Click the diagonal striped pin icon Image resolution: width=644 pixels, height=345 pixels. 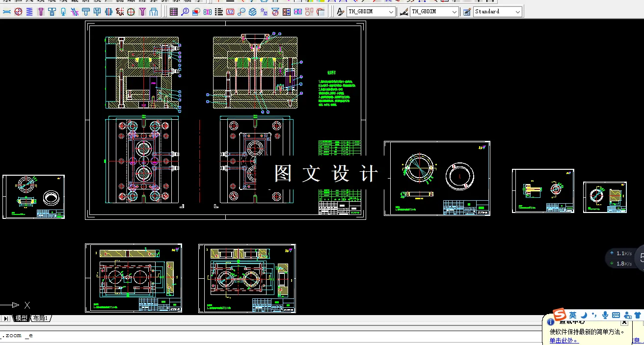point(74,11)
